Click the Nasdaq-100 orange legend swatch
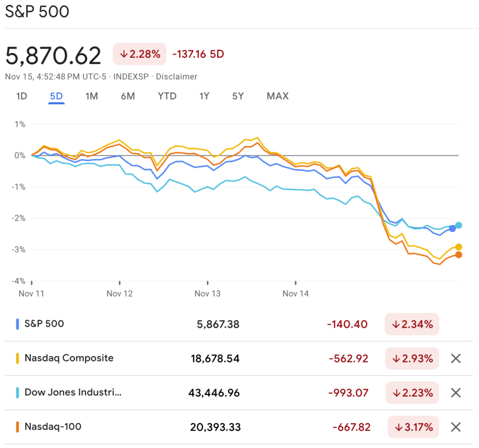This screenshot has height=448, width=479. click(x=17, y=427)
